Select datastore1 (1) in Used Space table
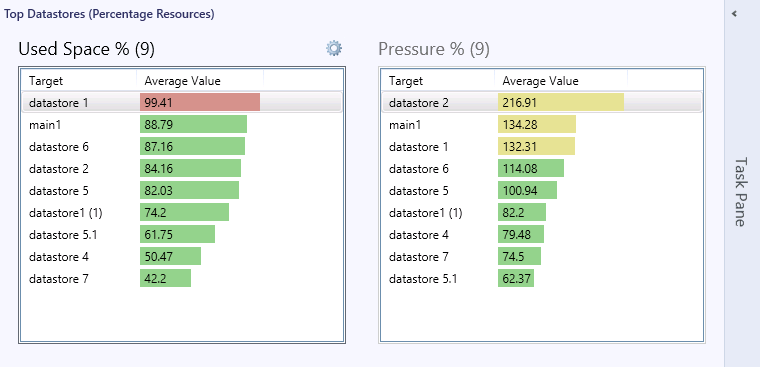 [x=182, y=212]
